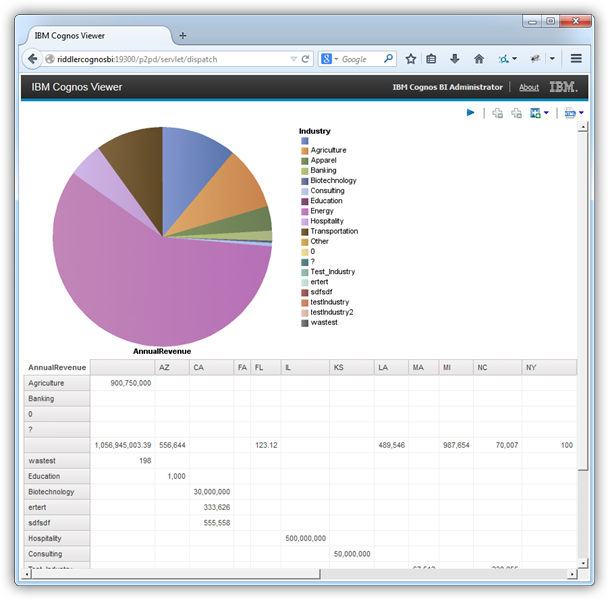Click the Firefox bookmark star icon
The width and height of the screenshot is (609, 600).
click(x=410, y=59)
